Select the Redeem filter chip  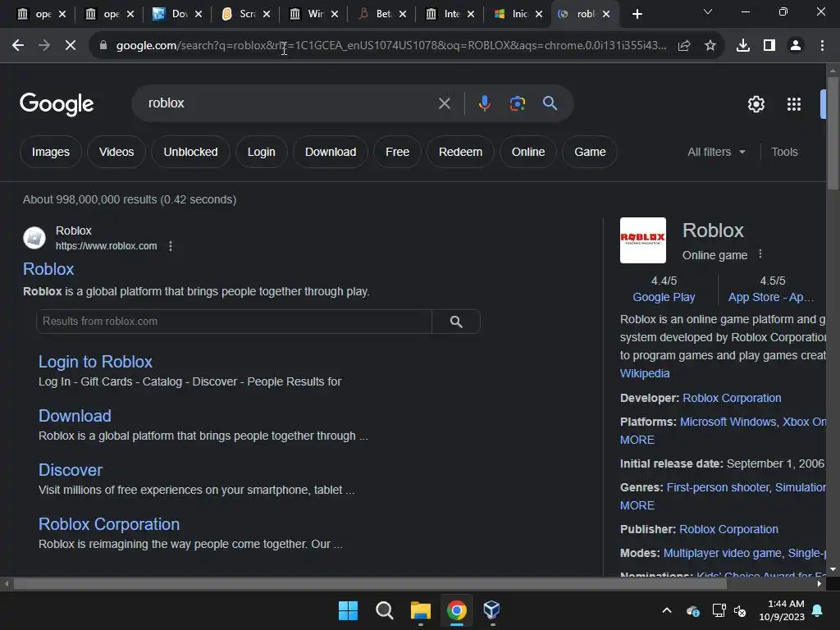pyautogui.click(x=460, y=152)
